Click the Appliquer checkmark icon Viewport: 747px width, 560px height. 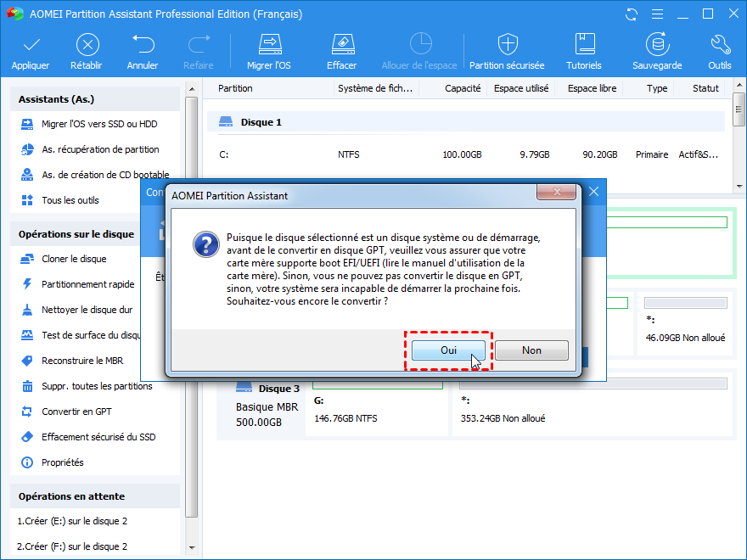(x=31, y=45)
